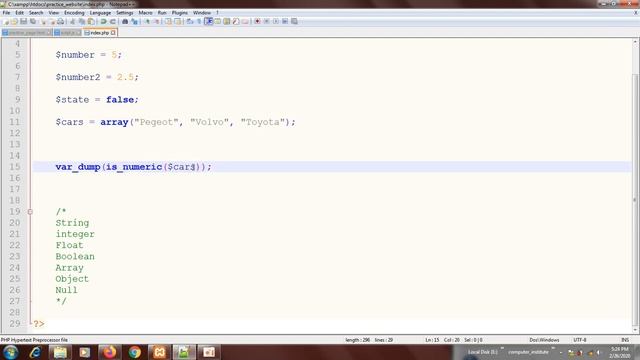Screen dimensions: 640x360
Task: Click the Paste clipboard icon
Action: (91, 21)
